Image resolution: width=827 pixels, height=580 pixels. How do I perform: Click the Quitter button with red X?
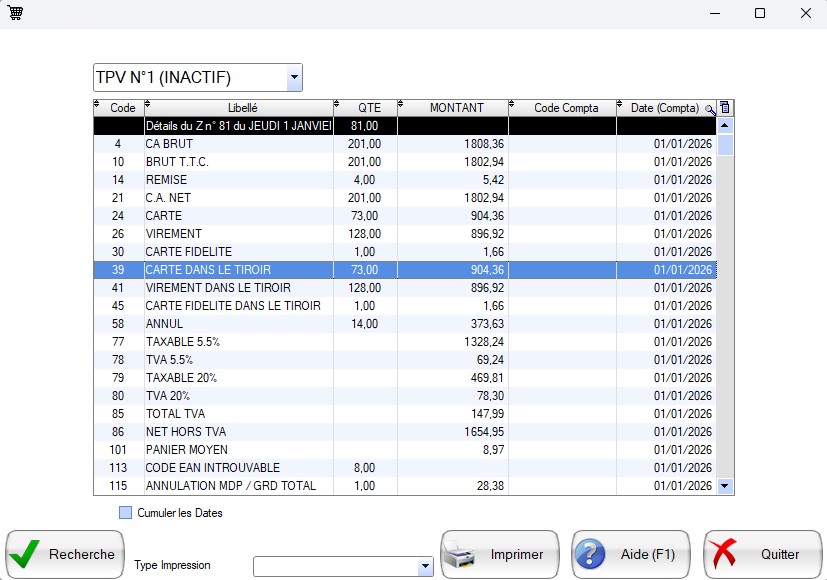[763, 554]
